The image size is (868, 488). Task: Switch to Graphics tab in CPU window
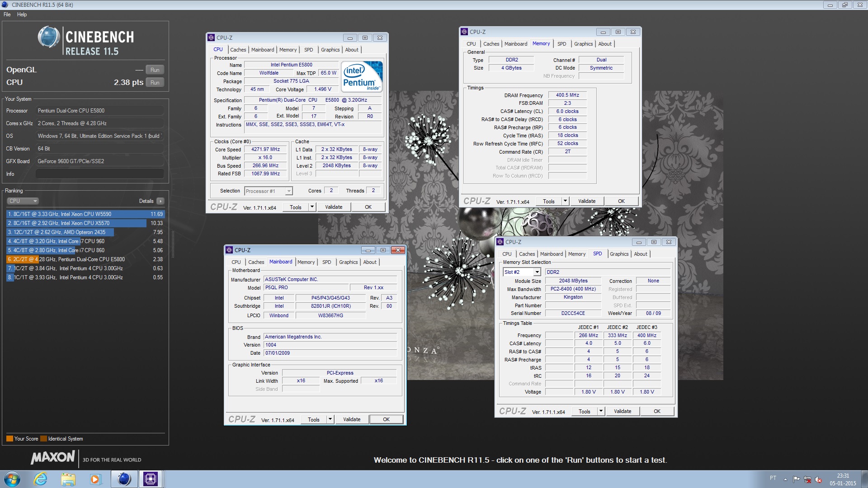click(x=330, y=50)
